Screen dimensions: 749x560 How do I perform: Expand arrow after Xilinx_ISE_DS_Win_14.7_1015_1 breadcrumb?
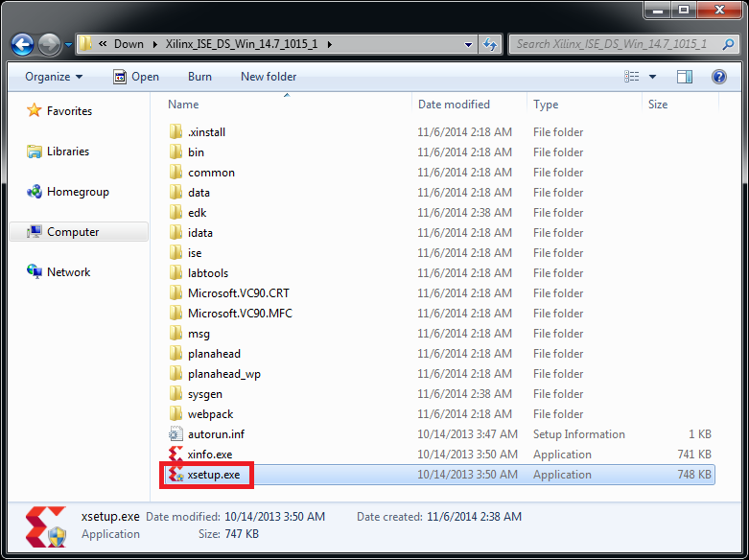click(330, 44)
